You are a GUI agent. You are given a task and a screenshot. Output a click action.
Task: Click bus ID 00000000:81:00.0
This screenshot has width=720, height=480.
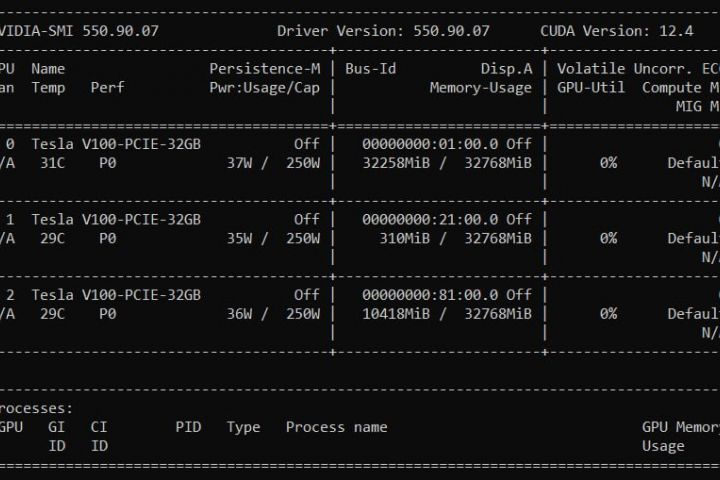click(425, 295)
